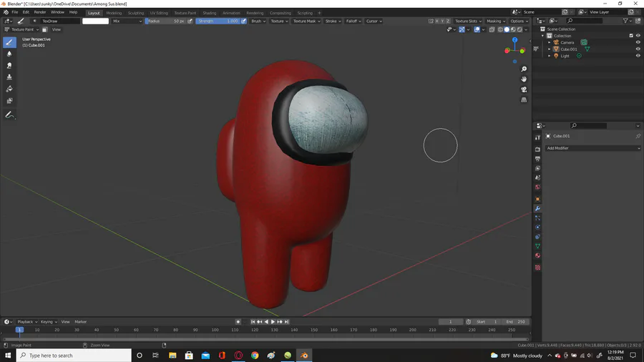The height and width of the screenshot is (362, 644).
Task: Toggle visibility of Light in outliner
Action: [638, 55]
